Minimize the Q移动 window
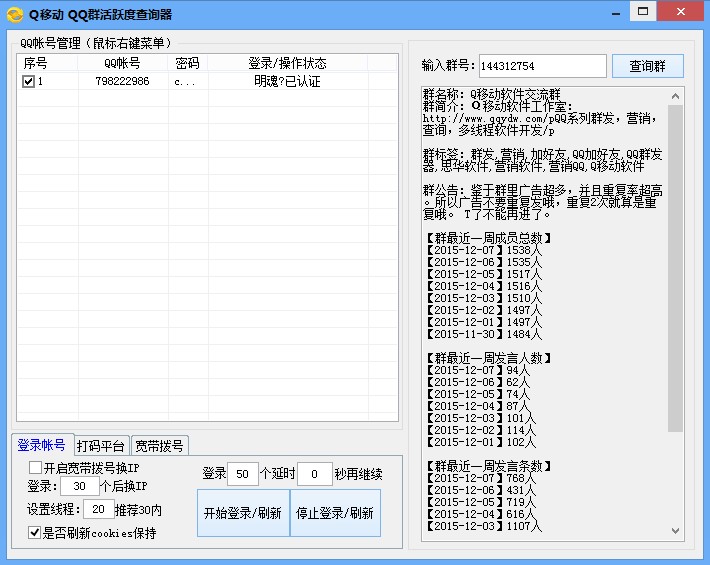Image resolution: width=710 pixels, height=565 pixels. (616, 14)
